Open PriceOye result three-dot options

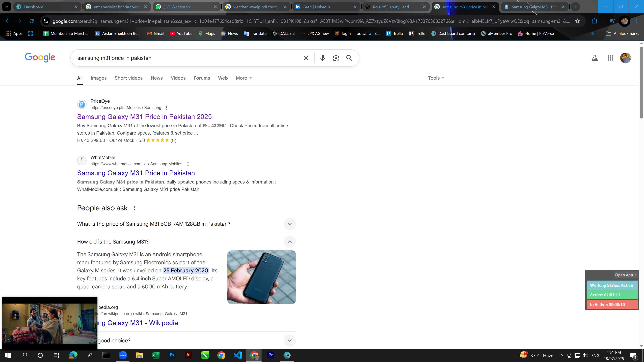[x=166, y=108]
